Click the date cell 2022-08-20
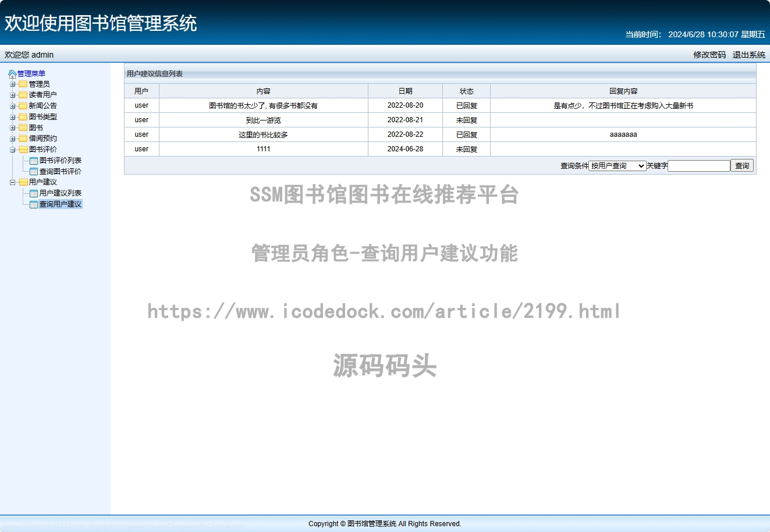 (x=406, y=106)
